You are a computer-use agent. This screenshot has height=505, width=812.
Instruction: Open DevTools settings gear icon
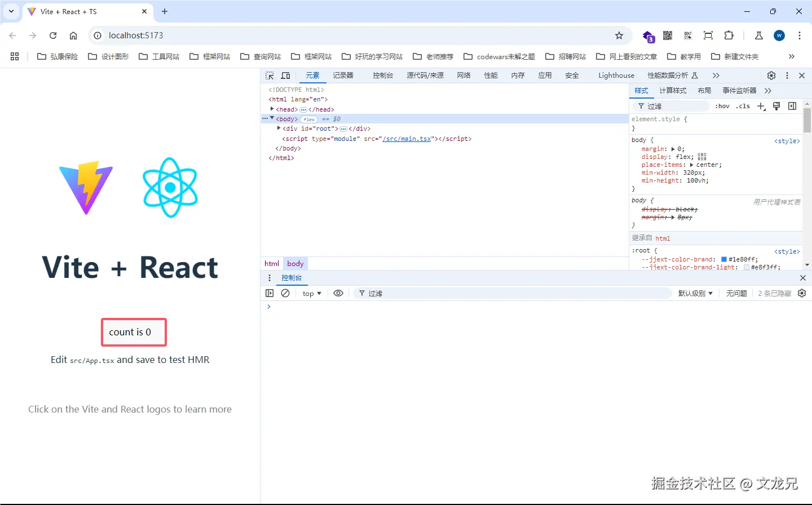click(x=771, y=76)
